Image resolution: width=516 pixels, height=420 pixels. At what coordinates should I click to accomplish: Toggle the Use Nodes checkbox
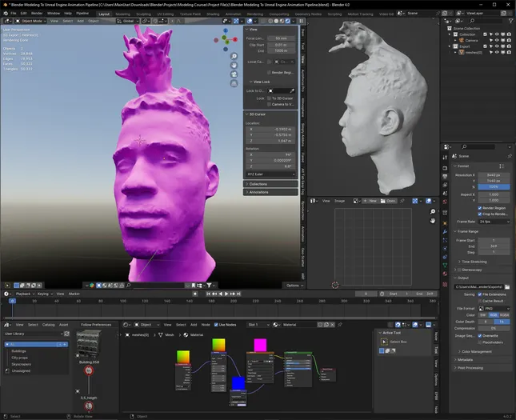tap(216, 325)
